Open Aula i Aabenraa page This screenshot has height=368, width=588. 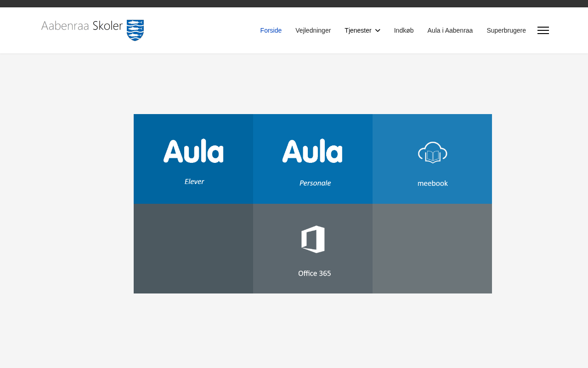[450, 30]
